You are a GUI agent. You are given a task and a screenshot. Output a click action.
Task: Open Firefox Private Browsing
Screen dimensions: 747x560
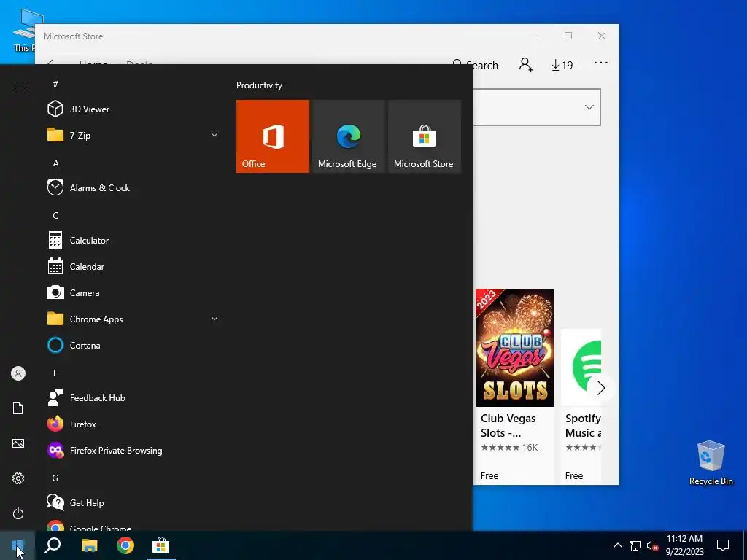(133, 451)
